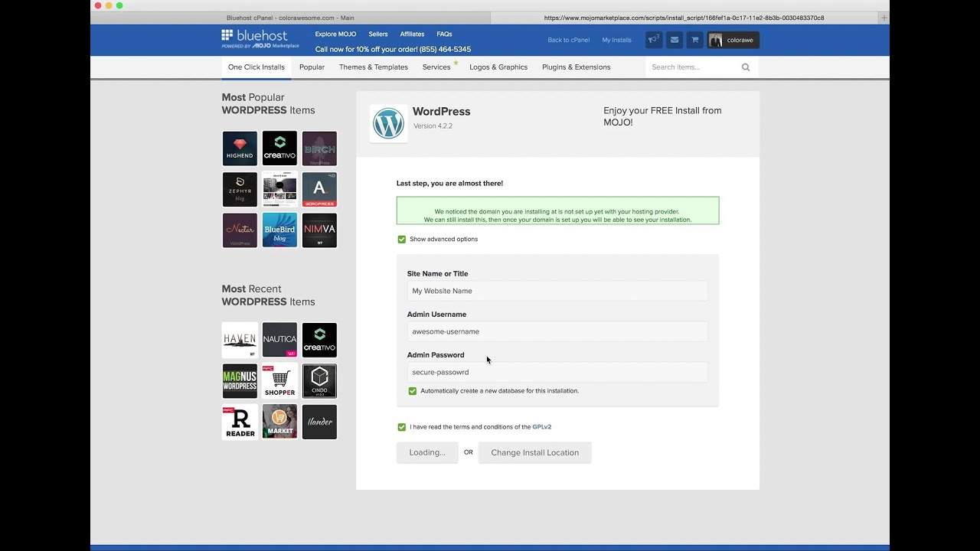
Task: Click the WordPress logo icon
Action: pyautogui.click(x=388, y=123)
